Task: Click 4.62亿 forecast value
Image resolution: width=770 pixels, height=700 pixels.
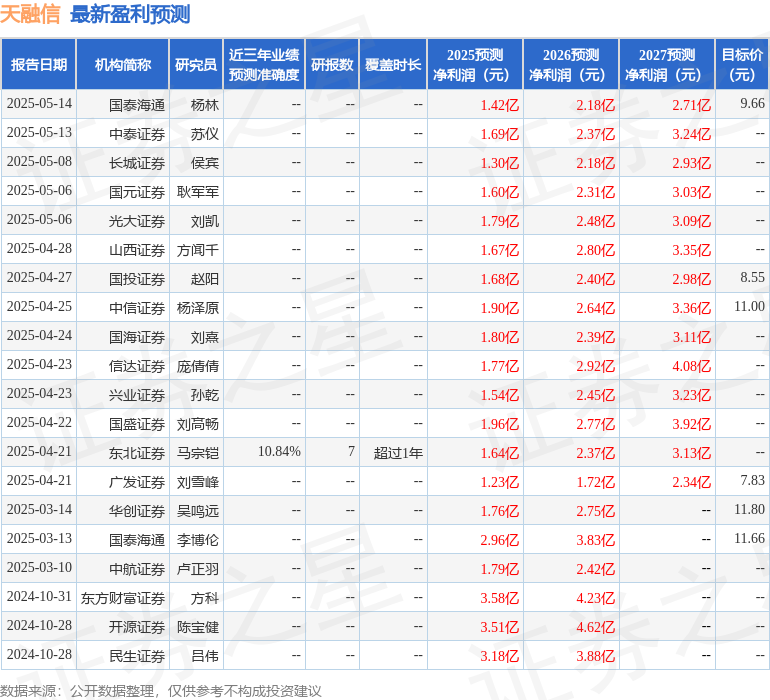Action: click(x=595, y=627)
